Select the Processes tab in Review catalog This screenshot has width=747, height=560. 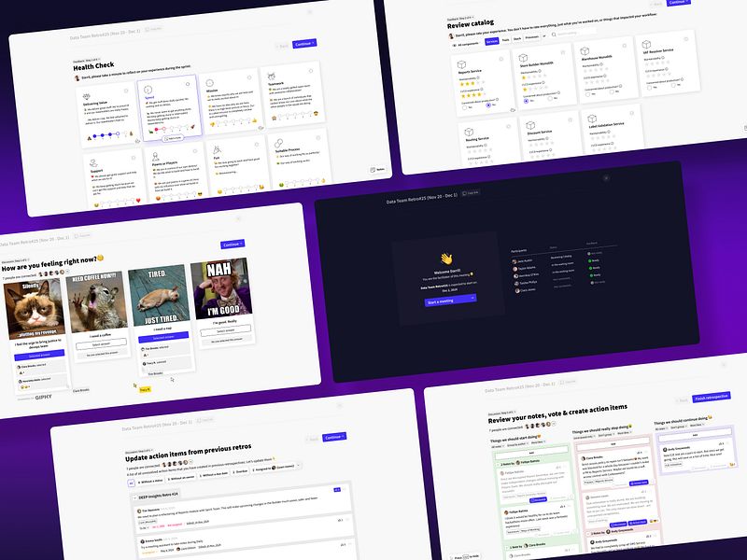pos(531,37)
